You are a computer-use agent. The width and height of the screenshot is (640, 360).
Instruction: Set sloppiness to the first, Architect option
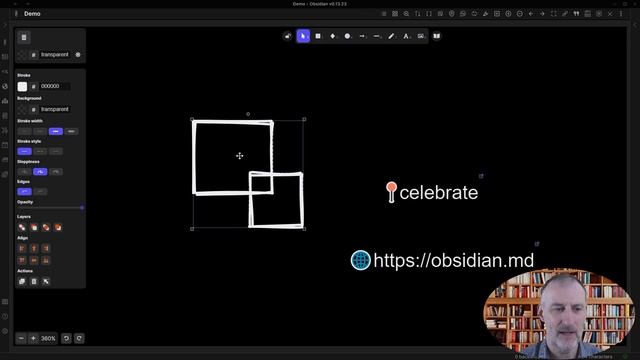[x=24, y=172]
